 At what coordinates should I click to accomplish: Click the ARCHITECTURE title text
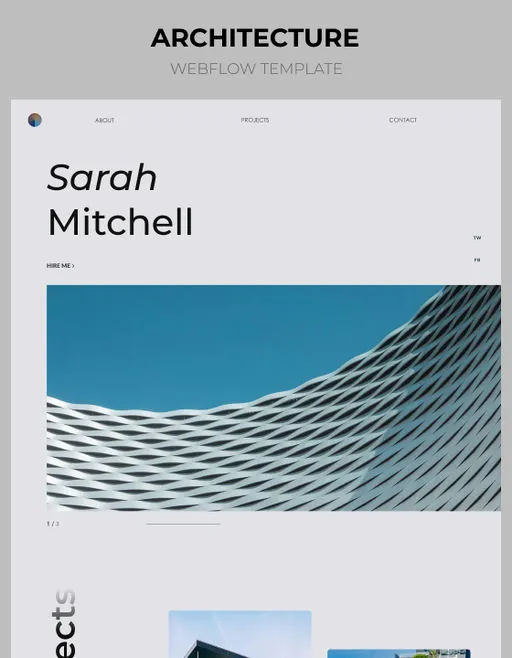click(255, 38)
